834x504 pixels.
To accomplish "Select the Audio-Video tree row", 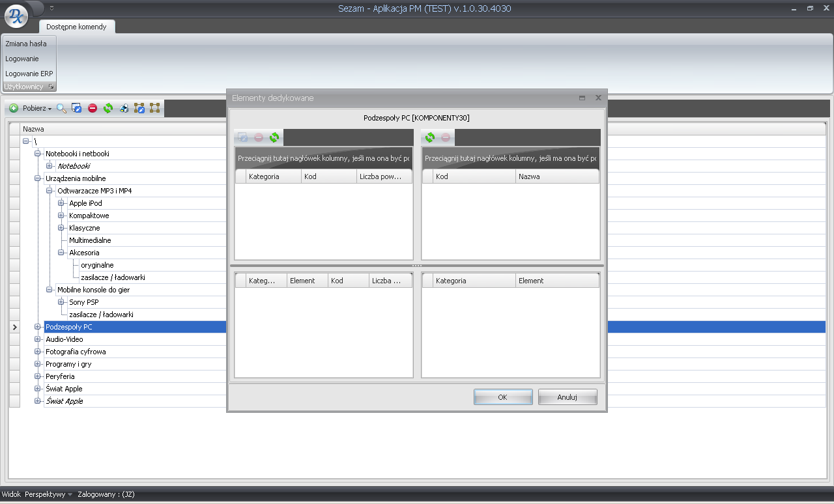I will coord(64,339).
